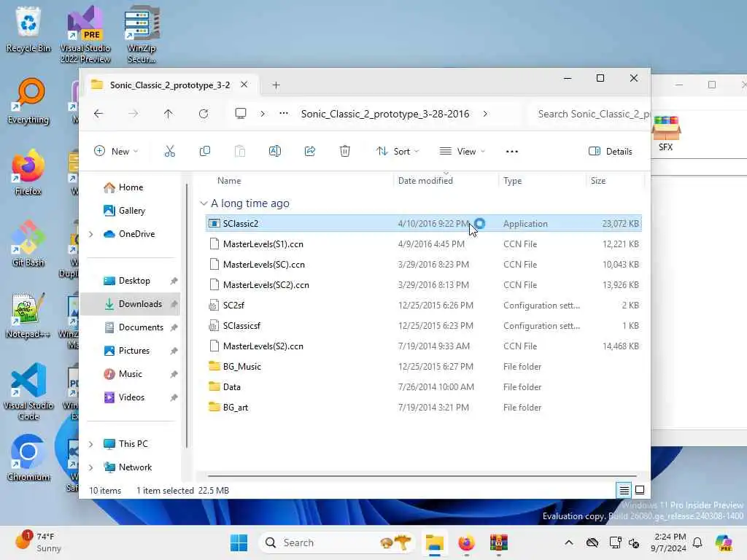This screenshot has height=560, width=747.
Task: Select the SC2sf configuration file
Action: coord(424,306)
